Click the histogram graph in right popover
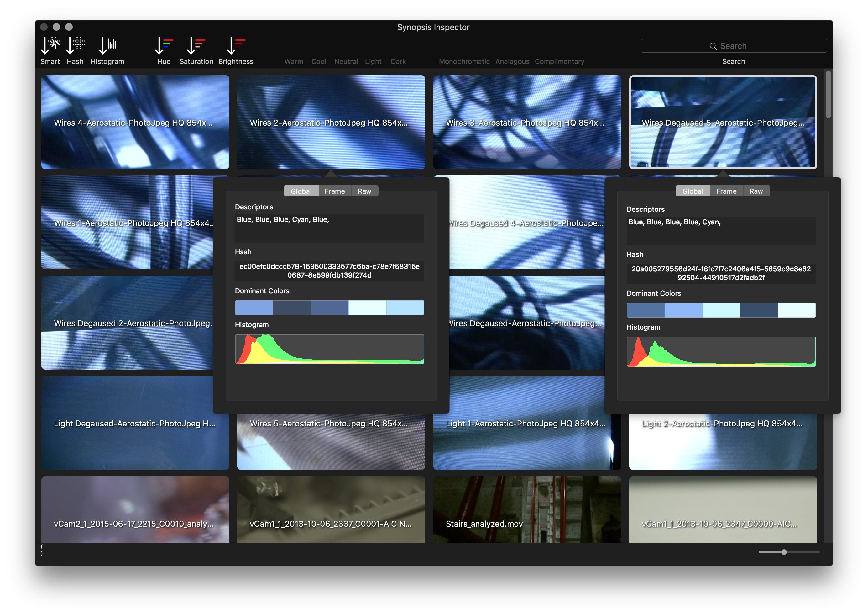Image resolution: width=868 pixels, height=616 pixels. click(x=721, y=352)
